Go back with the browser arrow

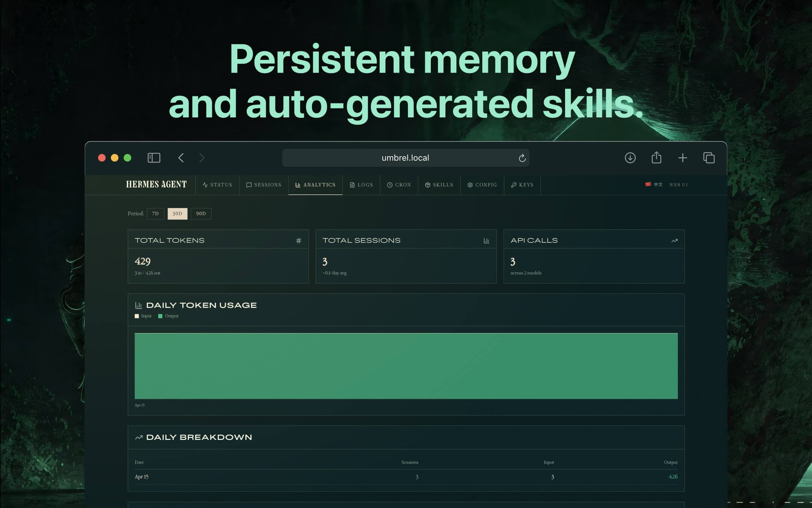pos(181,158)
